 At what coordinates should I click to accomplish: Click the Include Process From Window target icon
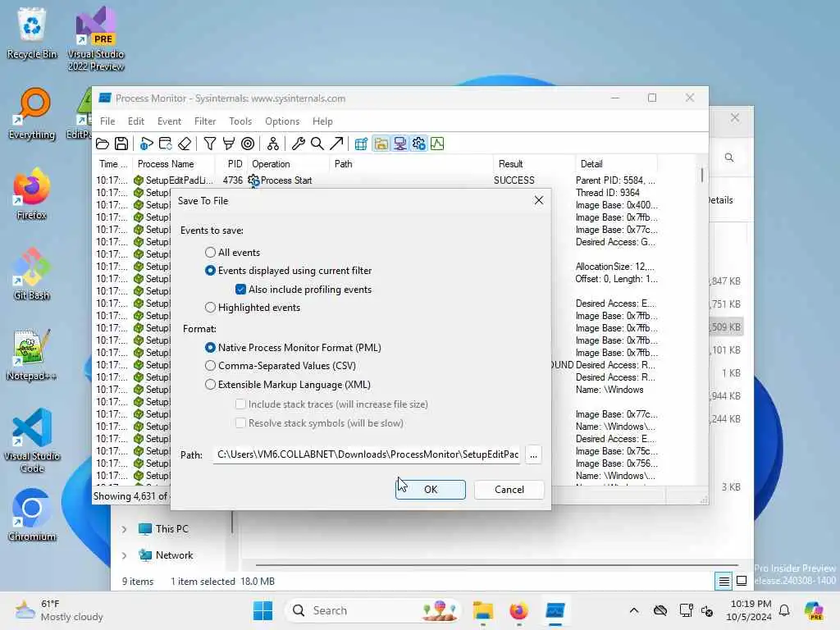click(248, 144)
